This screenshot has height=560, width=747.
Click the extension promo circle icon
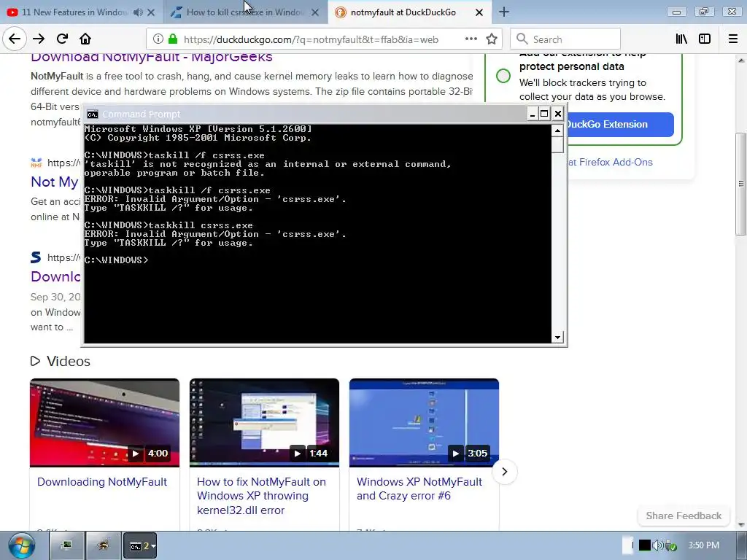[x=503, y=76]
